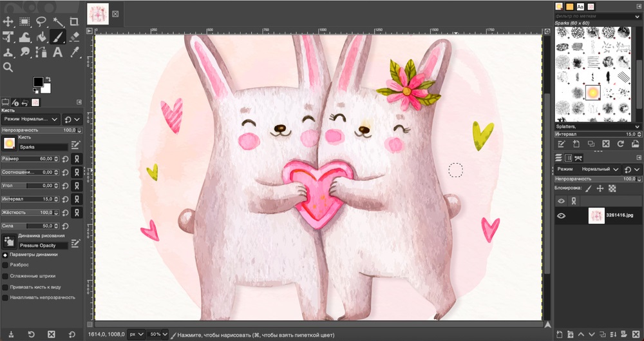Select the Move tool

tap(8, 22)
